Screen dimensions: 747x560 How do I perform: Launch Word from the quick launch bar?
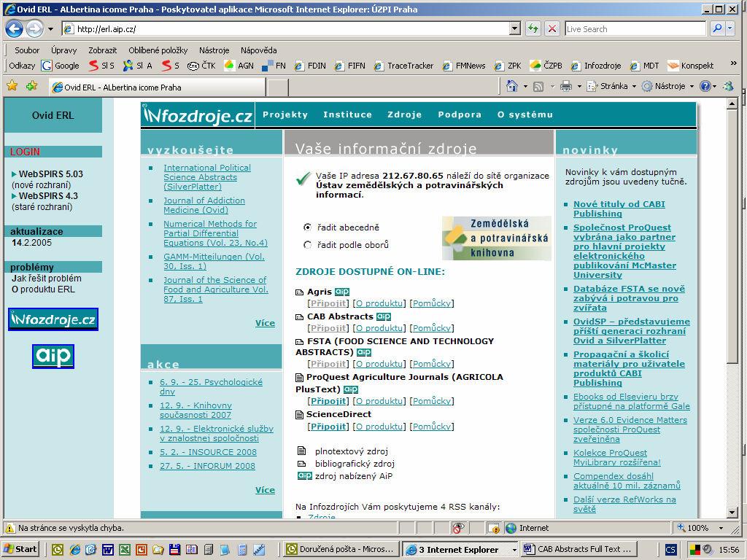click(108, 550)
